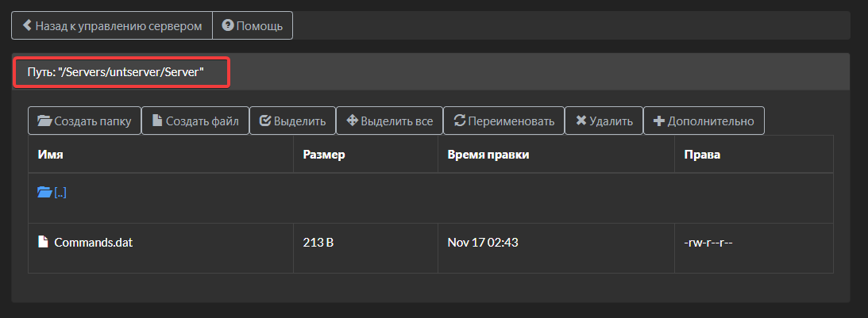Click the file icon on Создать файл
This screenshot has height=318, width=868.
tap(157, 120)
